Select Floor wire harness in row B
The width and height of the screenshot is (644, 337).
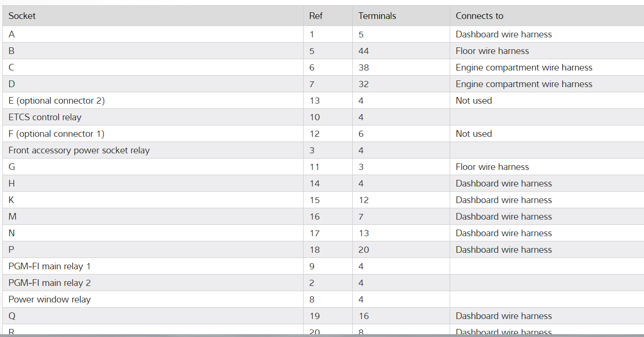pyautogui.click(x=492, y=51)
